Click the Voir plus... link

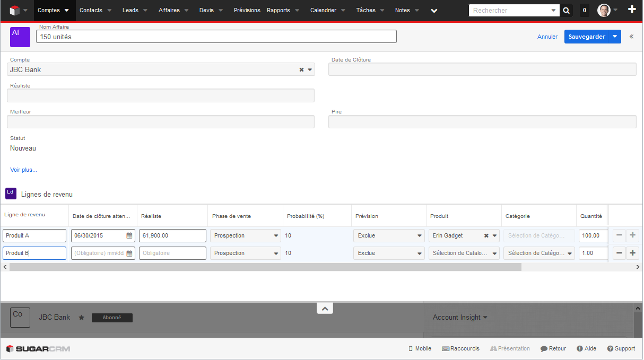(x=23, y=170)
